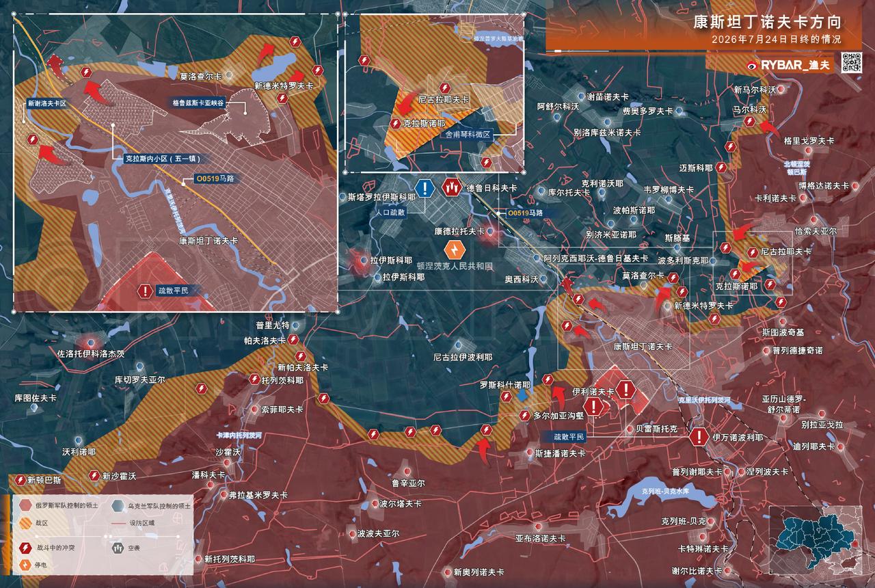The height and width of the screenshot is (588, 875).
Task: Click the 乌克兰军队控制的领土 legend color swatch
Action: click(116, 506)
